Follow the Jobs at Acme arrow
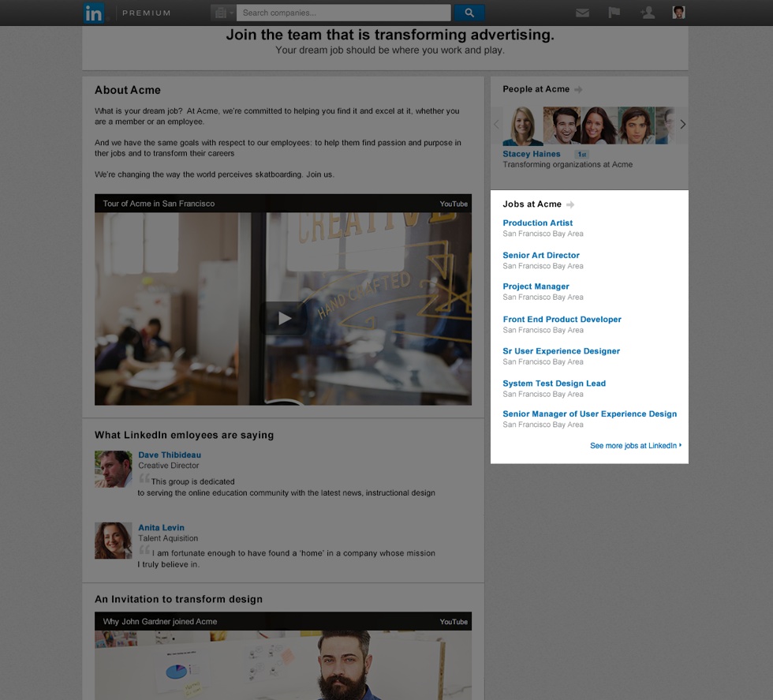 pyautogui.click(x=569, y=204)
